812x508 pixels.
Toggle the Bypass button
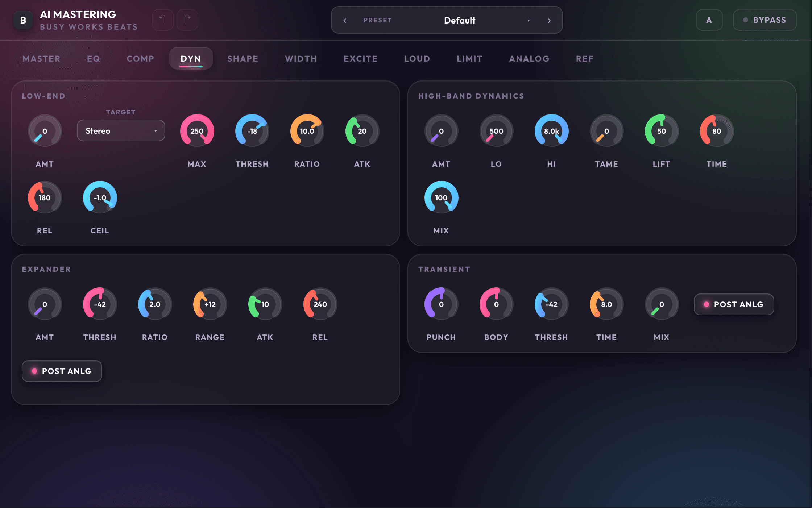click(765, 20)
